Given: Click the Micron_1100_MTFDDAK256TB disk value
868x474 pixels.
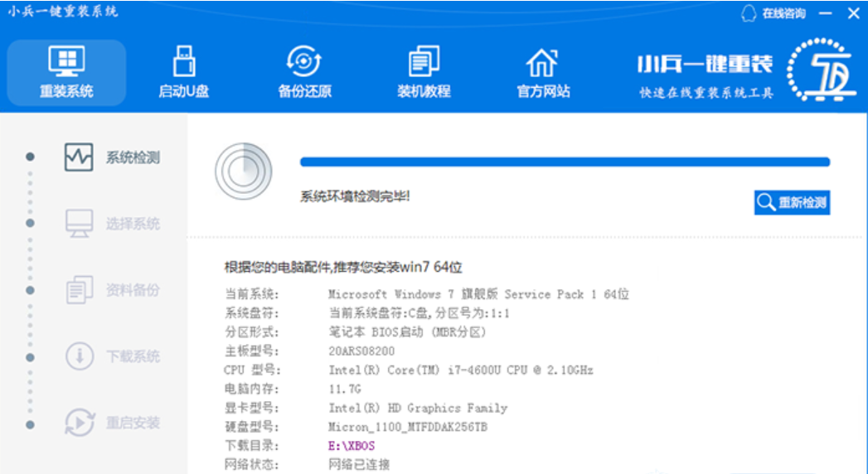Looking at the screenshot, I should point(408,427).
